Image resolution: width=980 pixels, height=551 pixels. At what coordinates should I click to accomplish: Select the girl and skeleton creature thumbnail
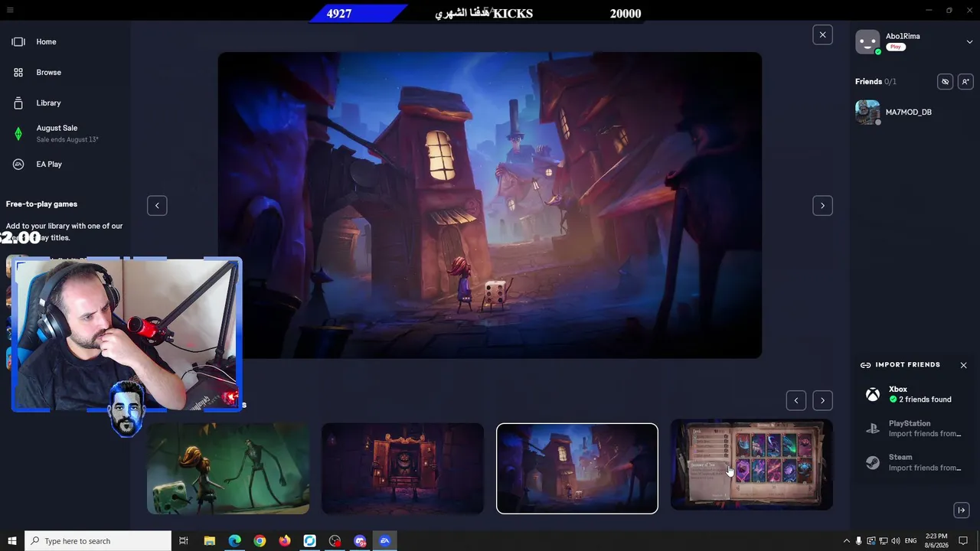228,468
